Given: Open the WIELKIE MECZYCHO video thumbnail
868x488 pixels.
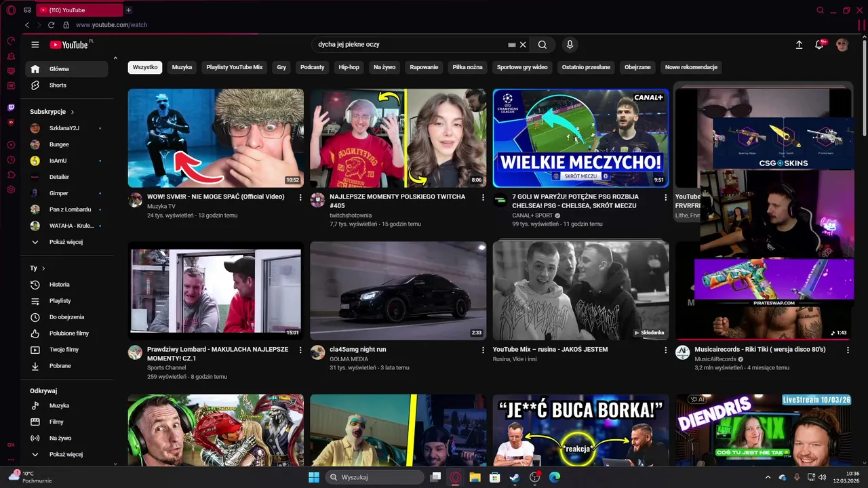Looking at the screenshot, I should 580,138.
